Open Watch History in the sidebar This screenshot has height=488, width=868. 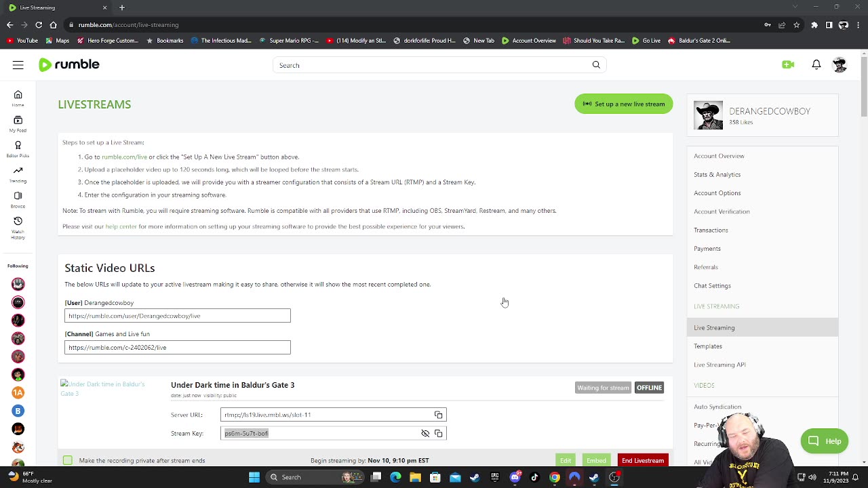pyautogui.click(x=18, y=228)
